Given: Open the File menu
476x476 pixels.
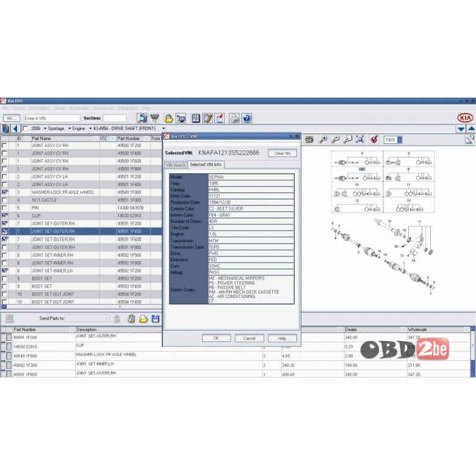Looking at the screenshot, I should [5, 108].
